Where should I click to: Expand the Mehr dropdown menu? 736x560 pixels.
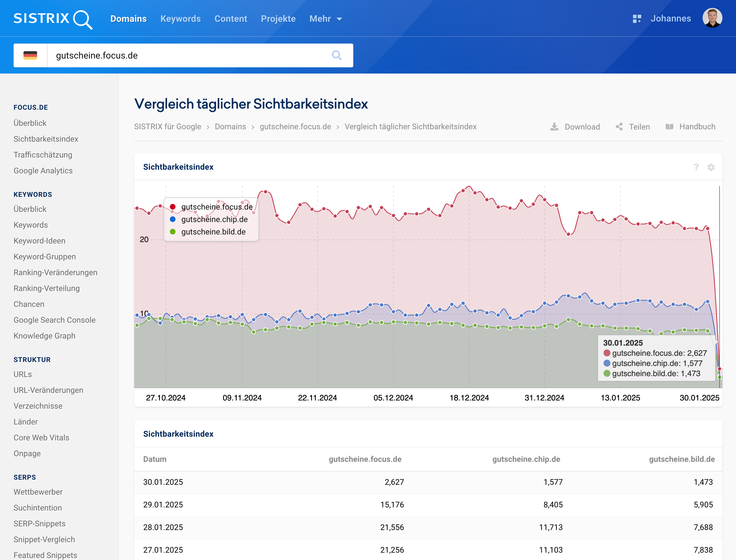[x=325, y=19]
